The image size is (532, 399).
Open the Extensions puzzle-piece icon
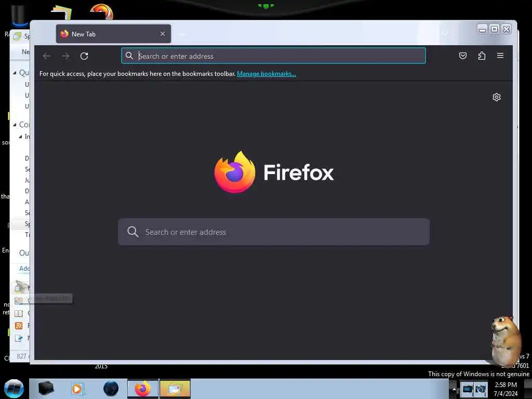(482, 56)
